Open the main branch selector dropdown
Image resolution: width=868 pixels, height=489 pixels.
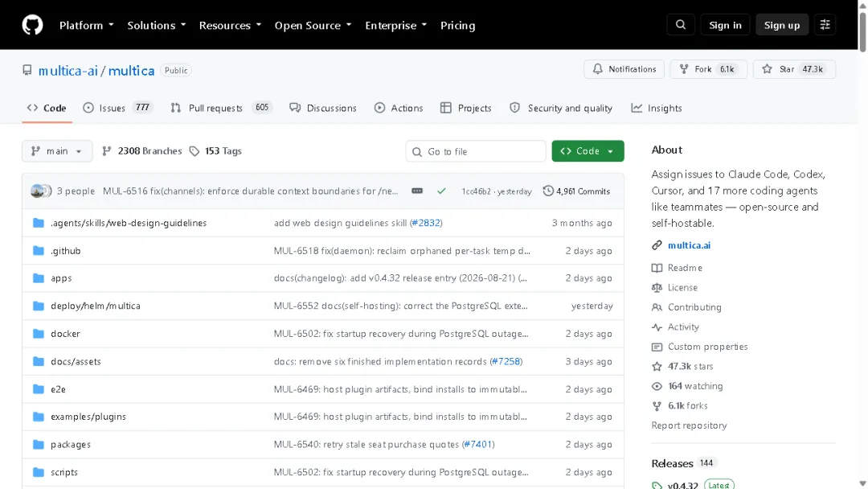(57, 151)
